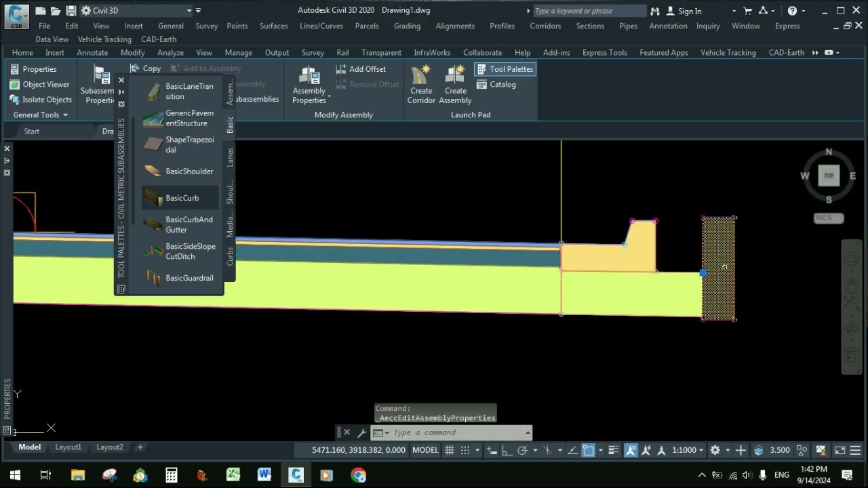
Task: Switch to the Lanes palette tab
Action: 230,157
